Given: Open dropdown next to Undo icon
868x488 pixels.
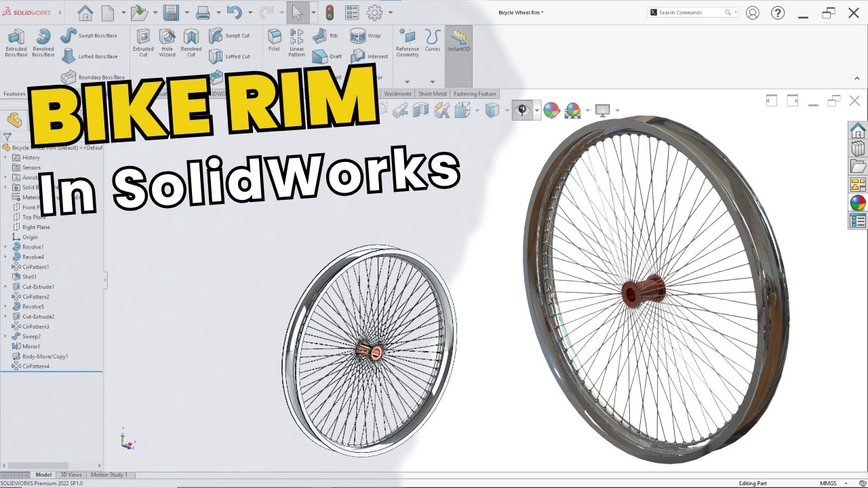Looking at the screenshot, I should (250, 12).
